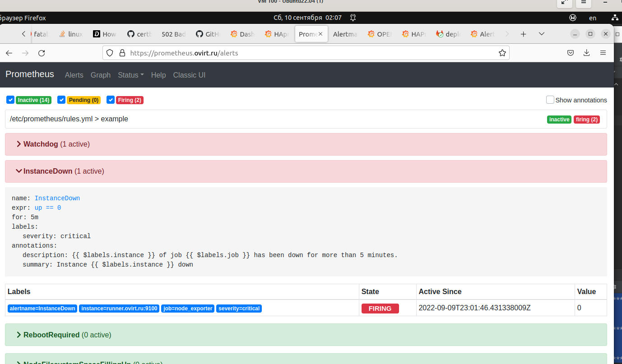Click the shield tracking protection icon
The height and width of the screenshot is (364, 622).
point(110,53)
